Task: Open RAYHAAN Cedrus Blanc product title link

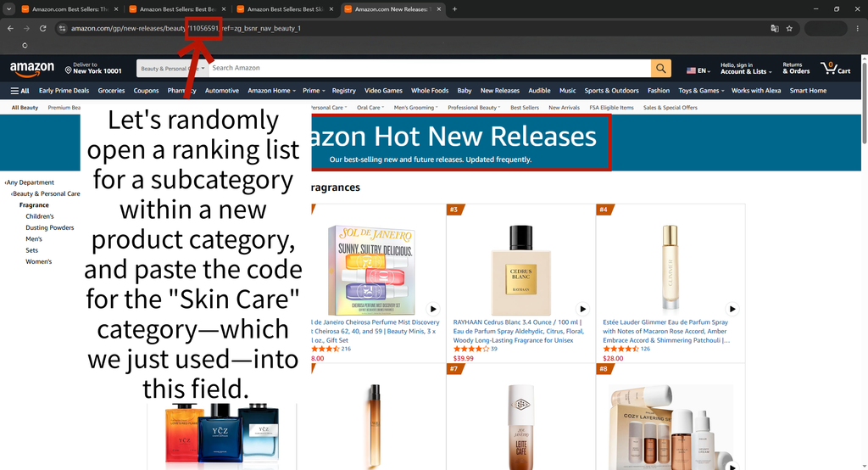Action: (x=519, y=331)
